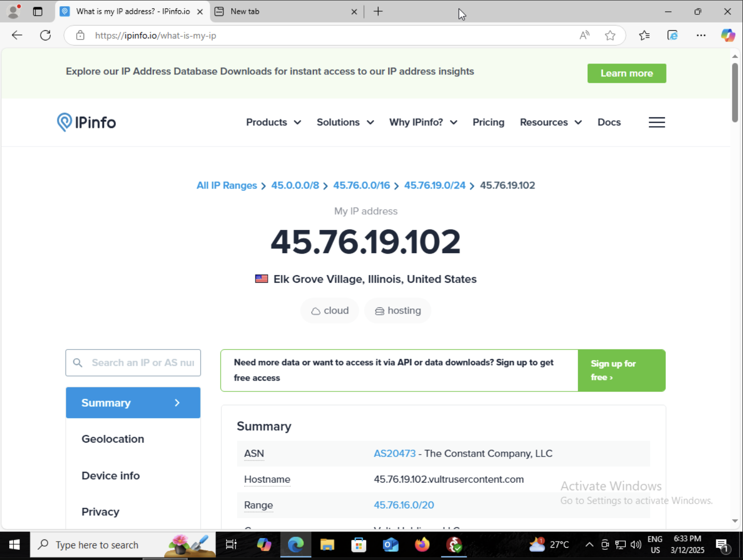Click the Windows taskbar search box
Viewport: 743px width, 560px height.
[123, 545]
